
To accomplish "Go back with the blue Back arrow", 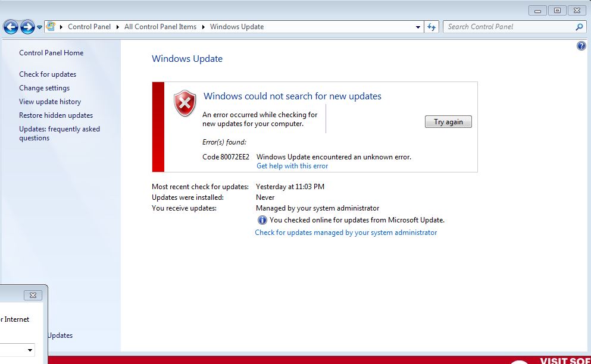I will 11,27.
